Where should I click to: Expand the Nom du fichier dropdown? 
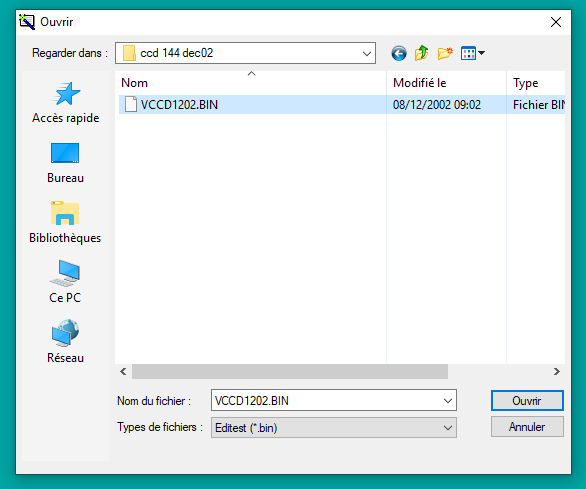448,401
